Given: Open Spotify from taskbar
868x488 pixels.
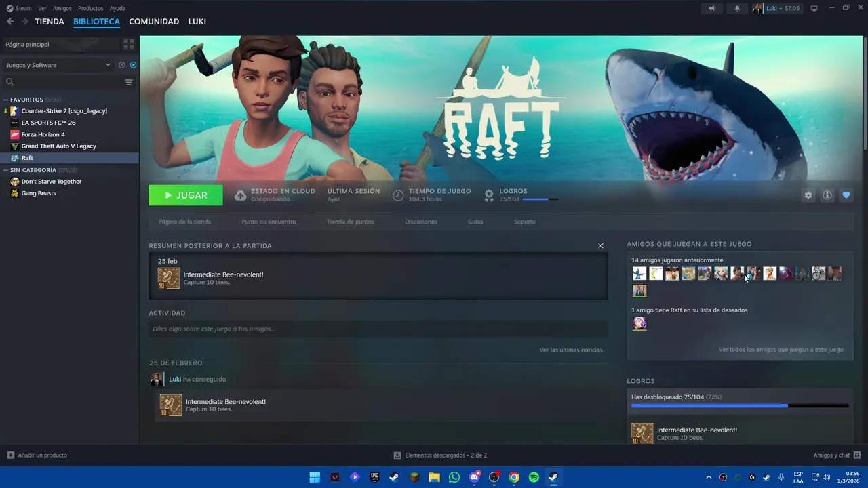Looking at the screenshot, I should tap(534, 477).
